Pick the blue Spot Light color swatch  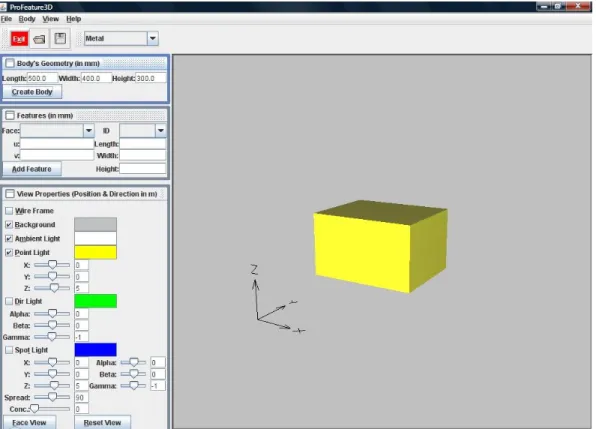click(x=95, y=350)
